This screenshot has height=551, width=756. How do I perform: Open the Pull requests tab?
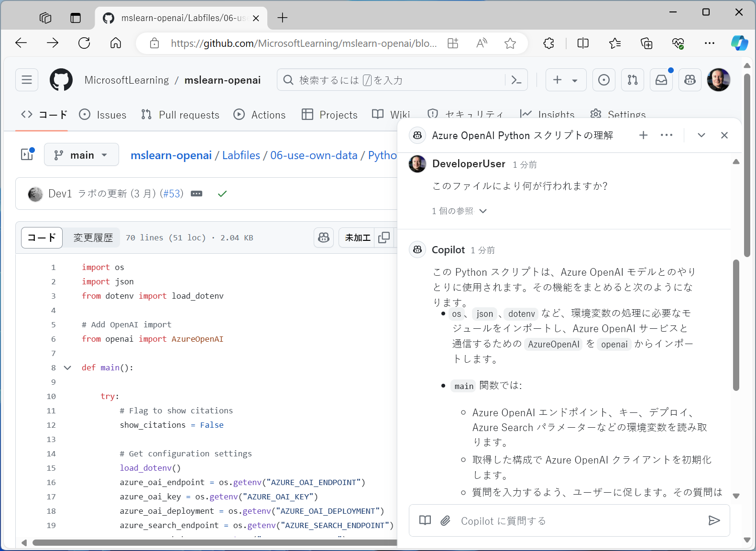tap(180, 115)
